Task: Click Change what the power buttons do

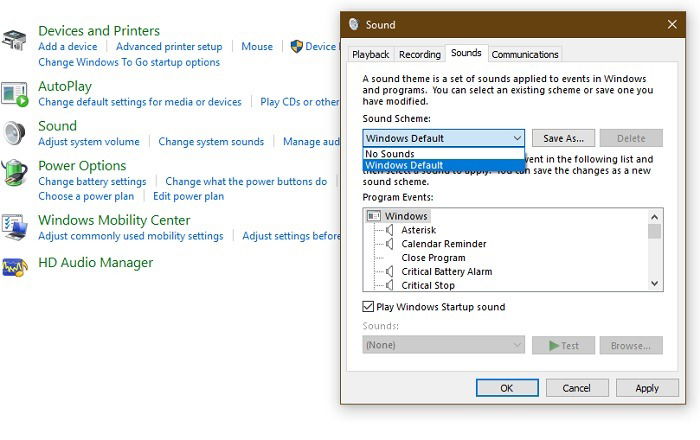Action: click(x=246, y=181)
